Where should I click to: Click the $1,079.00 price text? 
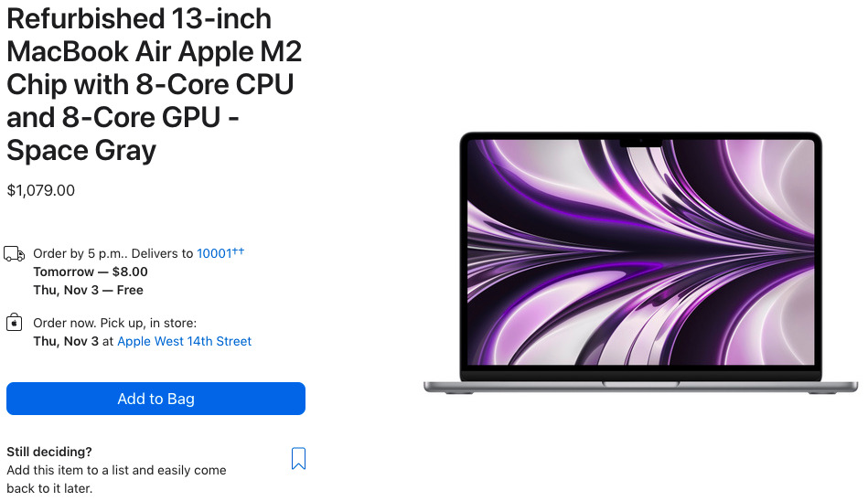coord(41,190)
